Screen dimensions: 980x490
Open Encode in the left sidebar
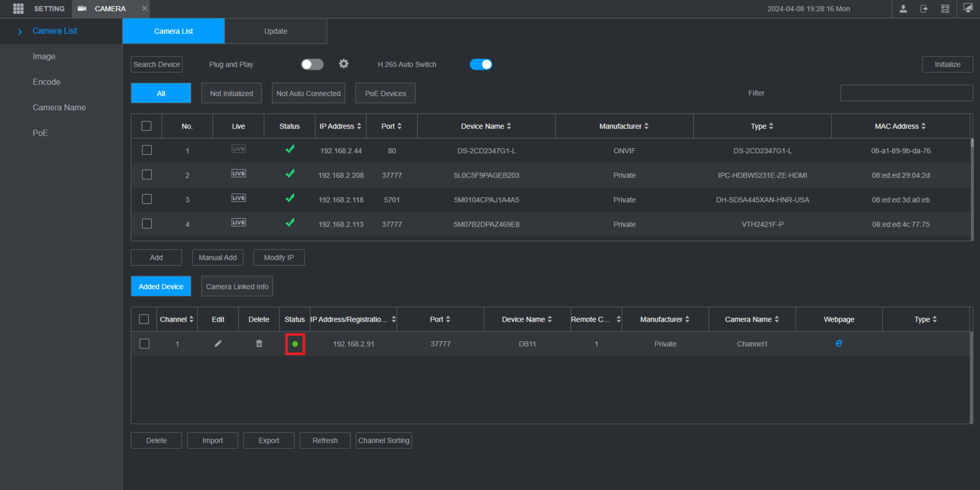coord(47,82)
